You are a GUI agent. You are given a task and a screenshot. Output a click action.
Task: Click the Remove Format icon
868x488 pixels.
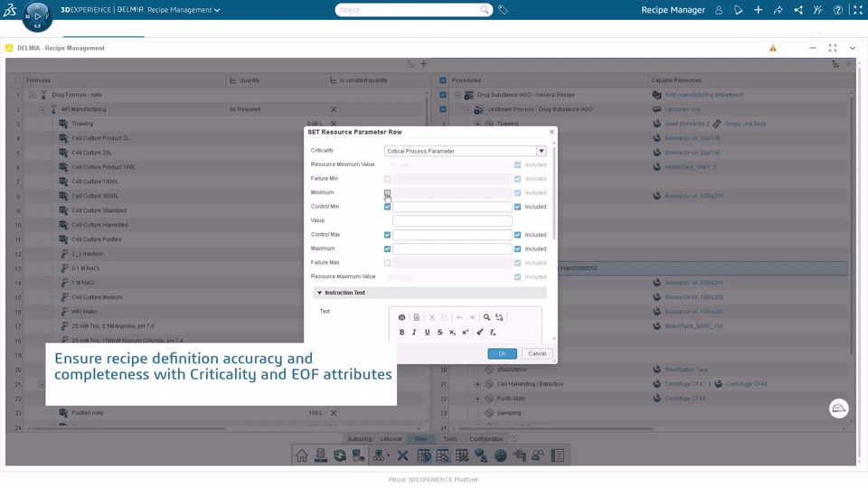(493, 332)
